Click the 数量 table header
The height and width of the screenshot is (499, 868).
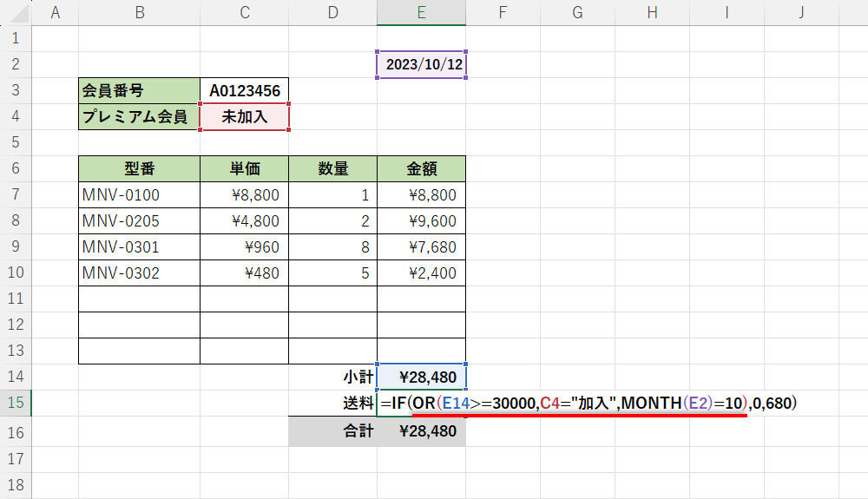tap(332, 168)
